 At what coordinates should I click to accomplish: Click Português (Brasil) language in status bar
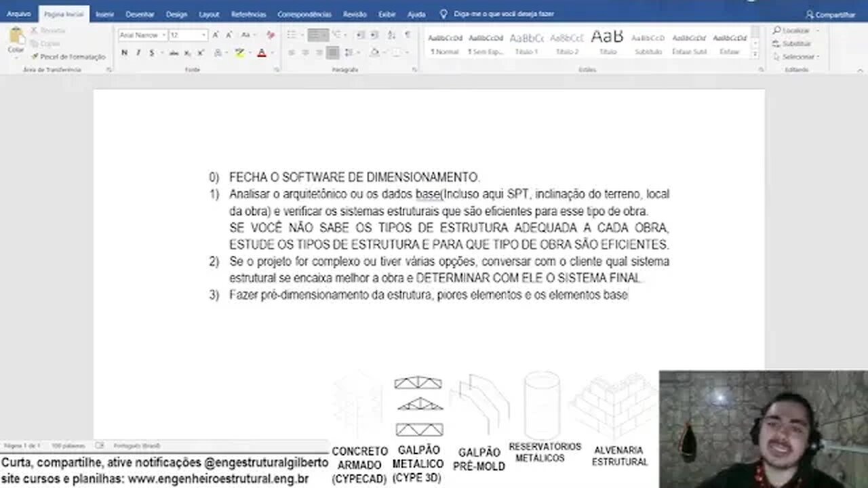tap(137, 446)
